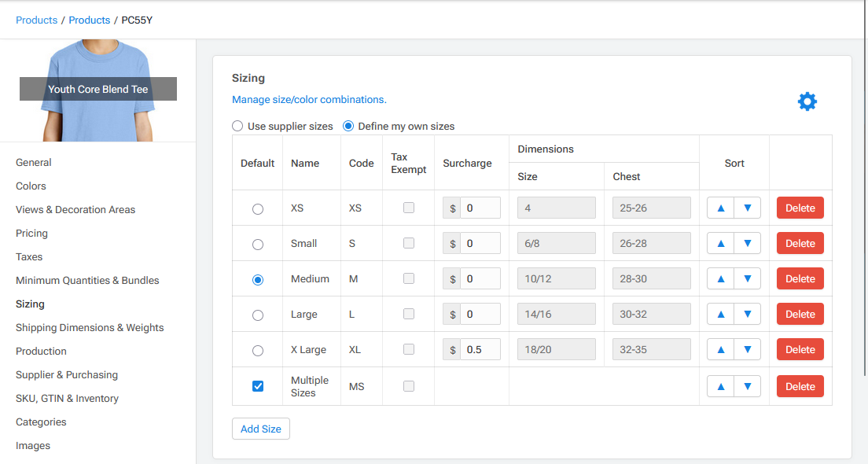The width and height of the screenshot is (868, 464).
Task: Move the Medium size down
Action: (x=746, y=278)
